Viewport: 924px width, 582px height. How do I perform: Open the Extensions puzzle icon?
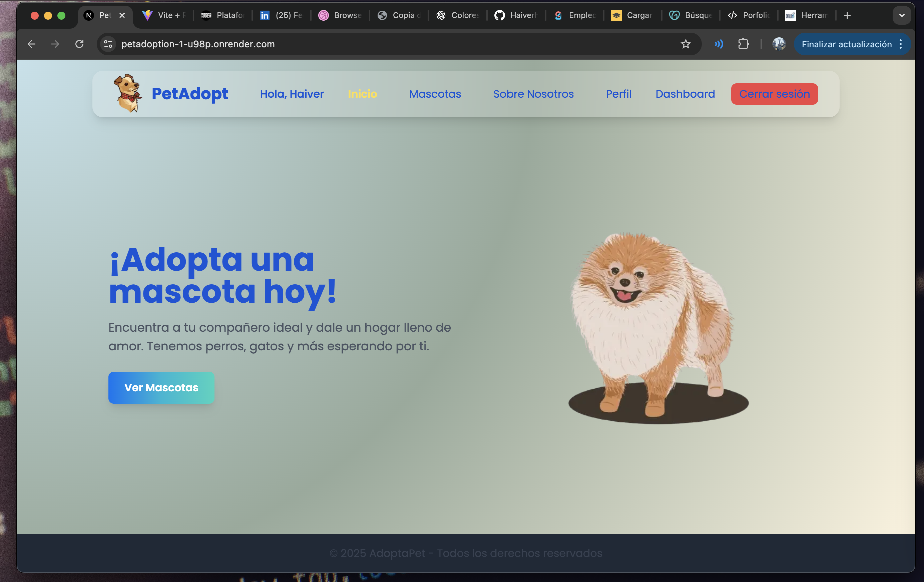point(743,44)
